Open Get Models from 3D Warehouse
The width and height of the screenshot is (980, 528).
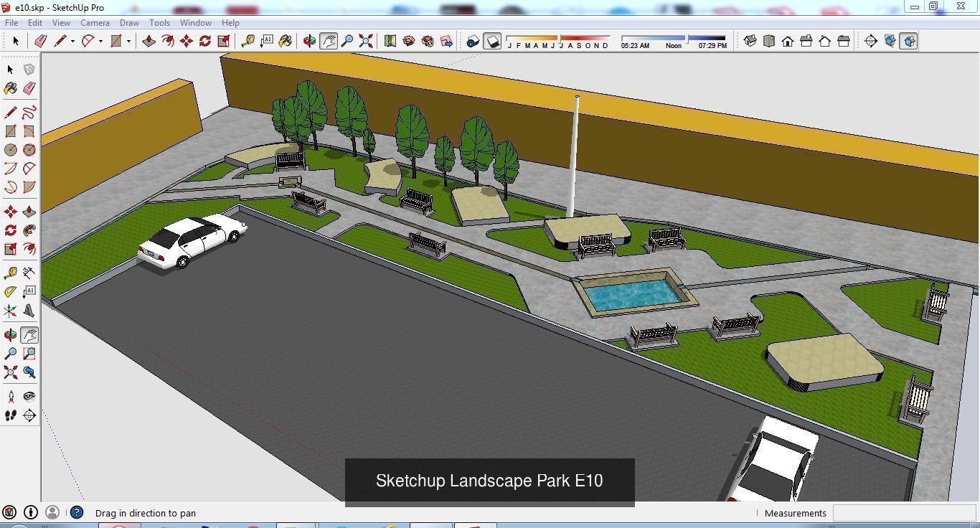click(x=409, y=41)
